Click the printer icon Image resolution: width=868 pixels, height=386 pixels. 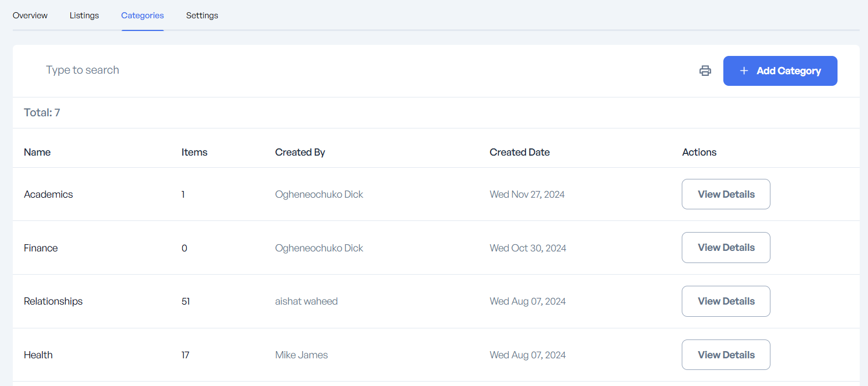pyautogui.click(x=705, y=71)
